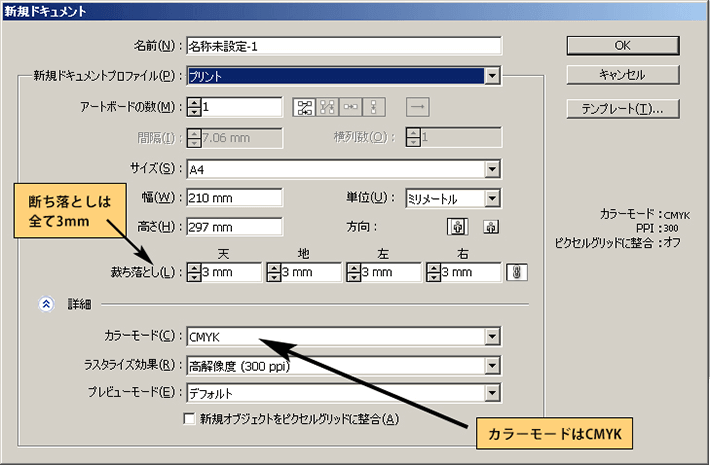Click the 幅 width 210 mm field
The image size is (710, 470).
click(x=234, y=198)
